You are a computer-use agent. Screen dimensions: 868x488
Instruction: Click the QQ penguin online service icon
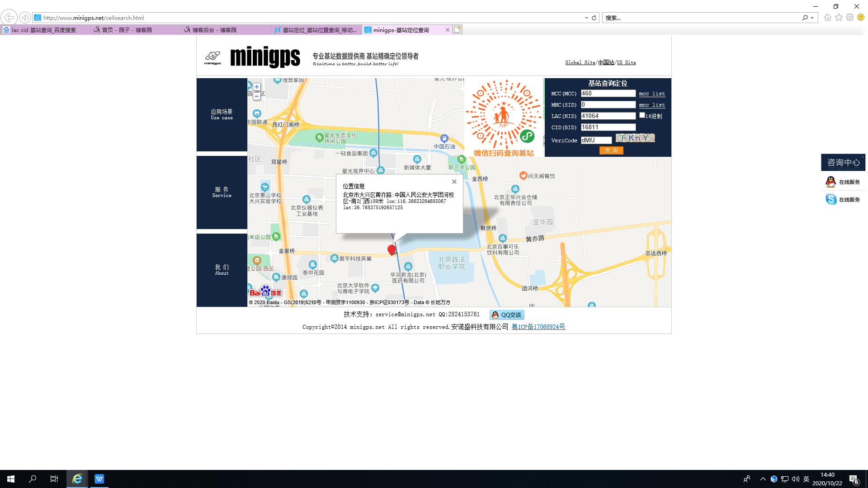coord(831,182)
